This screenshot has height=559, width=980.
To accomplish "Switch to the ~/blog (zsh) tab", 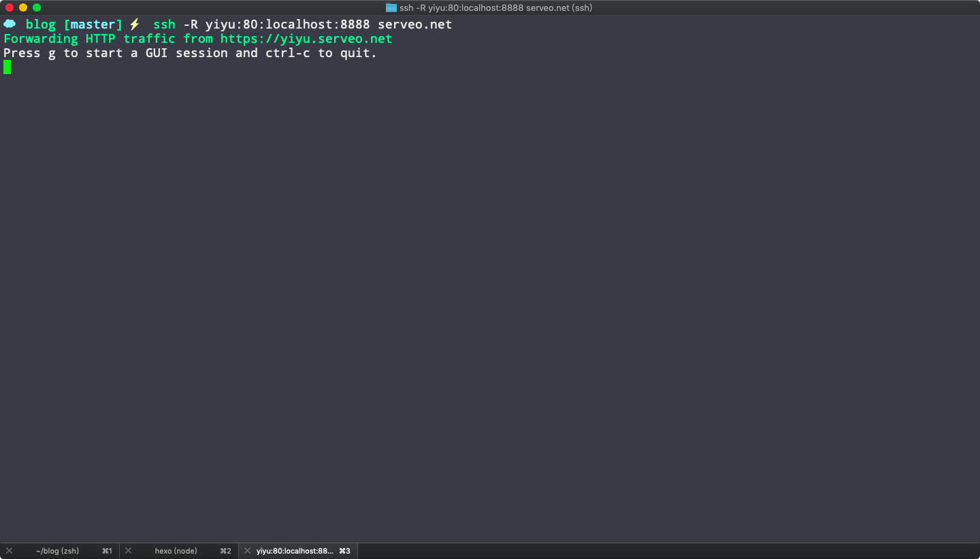I will [57, 551].
